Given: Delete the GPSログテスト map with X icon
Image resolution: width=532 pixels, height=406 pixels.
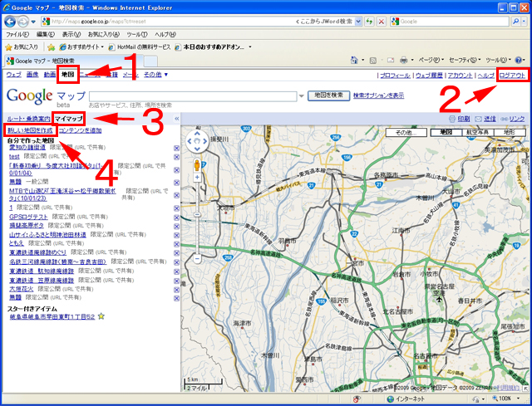Looking at the screenshot, I should click(176, 218).
